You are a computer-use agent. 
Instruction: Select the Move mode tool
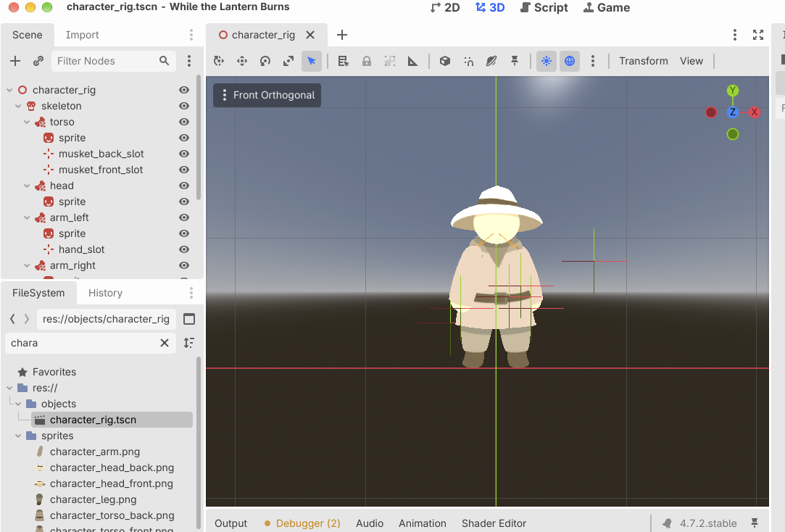click(x=242, y=61)
